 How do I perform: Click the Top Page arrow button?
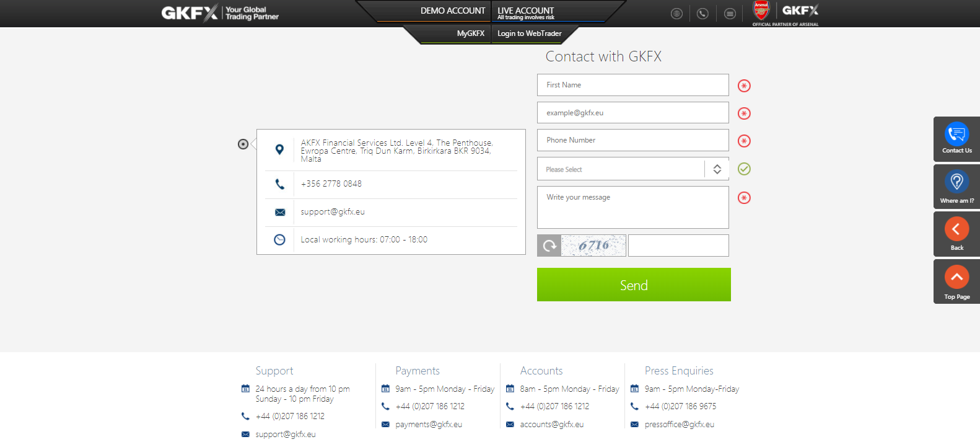(956, 277)
